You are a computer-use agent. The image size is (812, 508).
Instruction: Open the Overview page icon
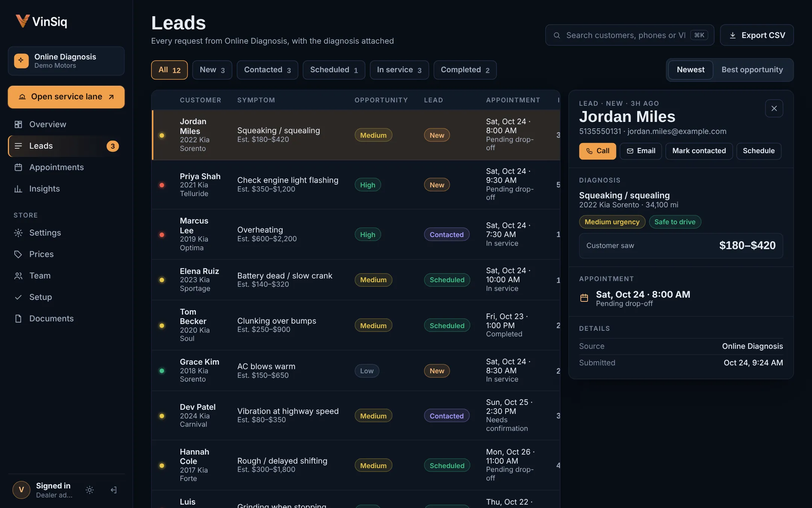coord(18,124)
